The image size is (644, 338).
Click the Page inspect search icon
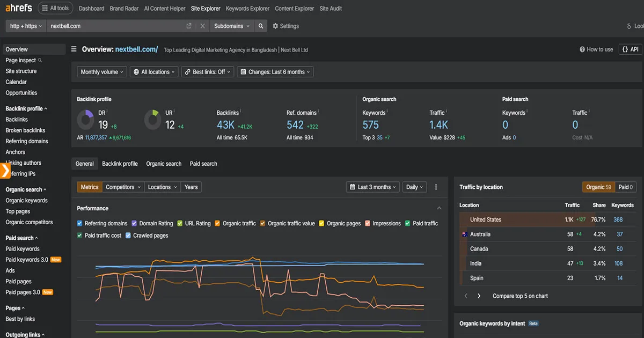coord(40,60)
